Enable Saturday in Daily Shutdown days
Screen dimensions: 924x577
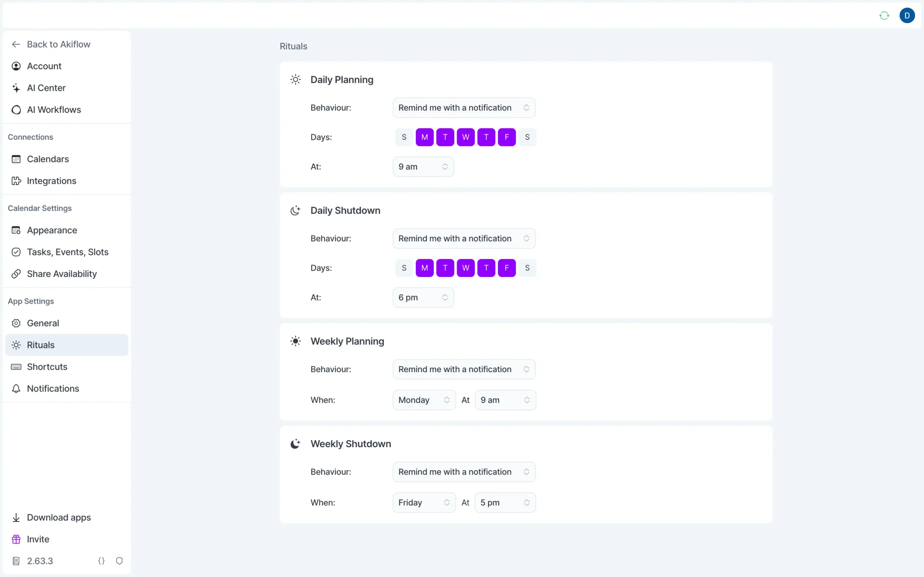coord(527,268)
